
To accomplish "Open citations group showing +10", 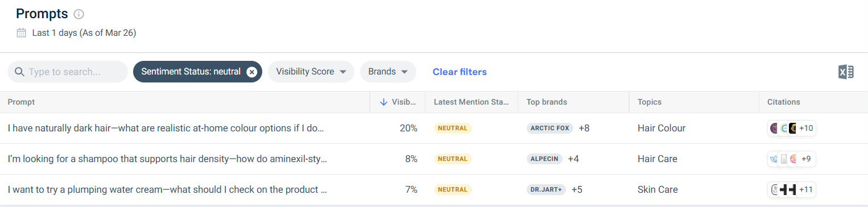I will tap(792, 129).
